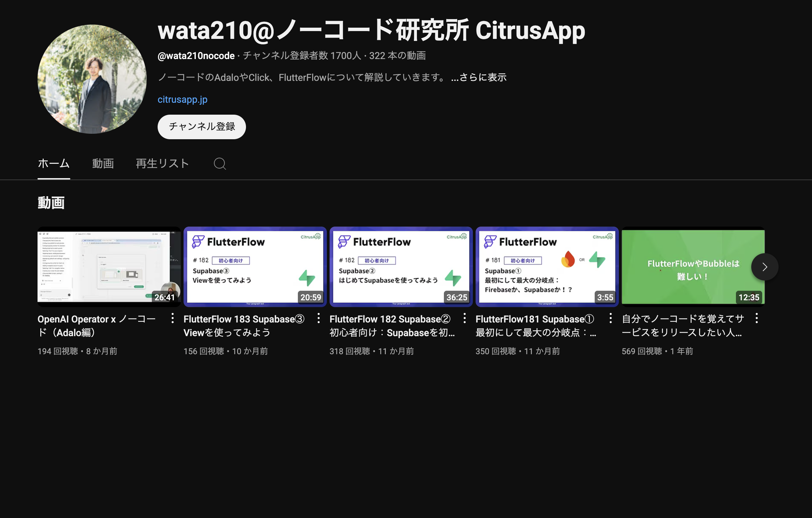
Task: Click the チャンネル登録 subscribe button
Action: pyautogui.click(x=201, y=127)
